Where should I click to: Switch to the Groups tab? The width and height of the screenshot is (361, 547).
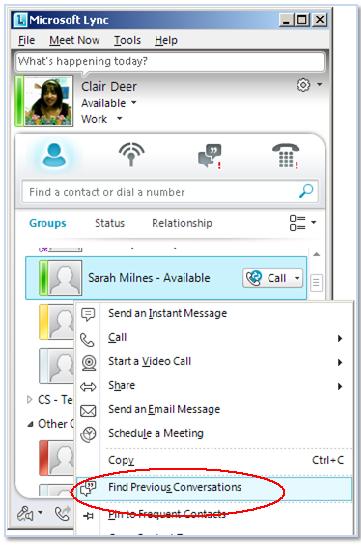[x=48, y=223]
